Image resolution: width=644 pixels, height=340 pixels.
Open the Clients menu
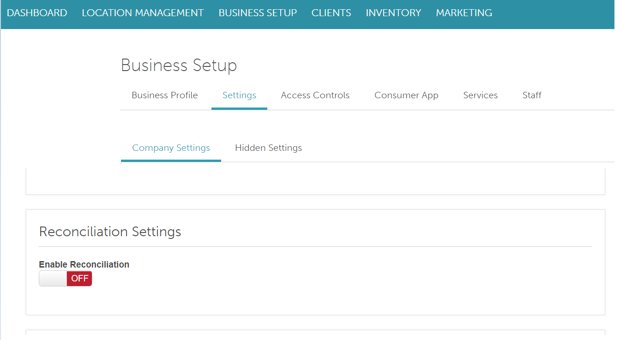coord(331,13)
